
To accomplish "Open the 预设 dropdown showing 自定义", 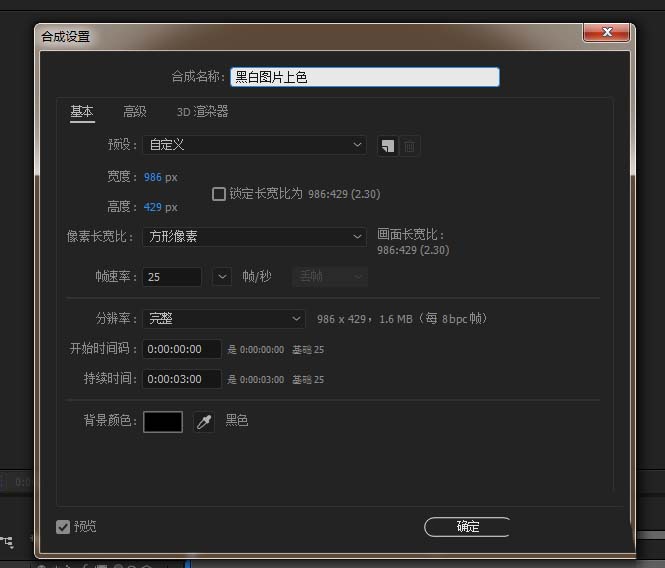I will click(255, 145).
